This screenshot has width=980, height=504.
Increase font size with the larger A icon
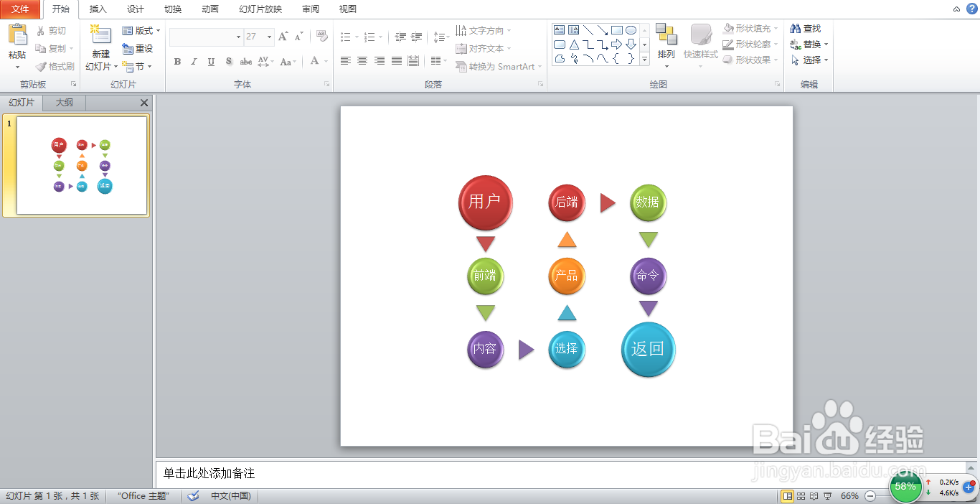(x=283, y=36)
